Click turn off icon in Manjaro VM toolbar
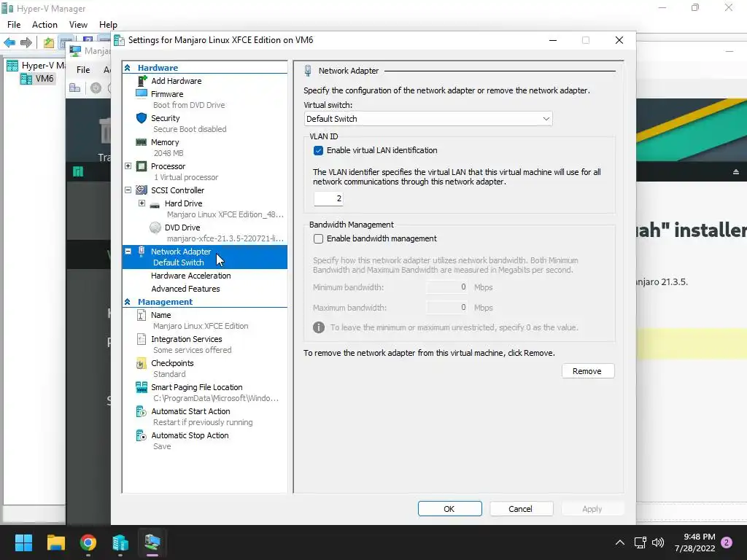The image size is (747, 560). (96, 88)
